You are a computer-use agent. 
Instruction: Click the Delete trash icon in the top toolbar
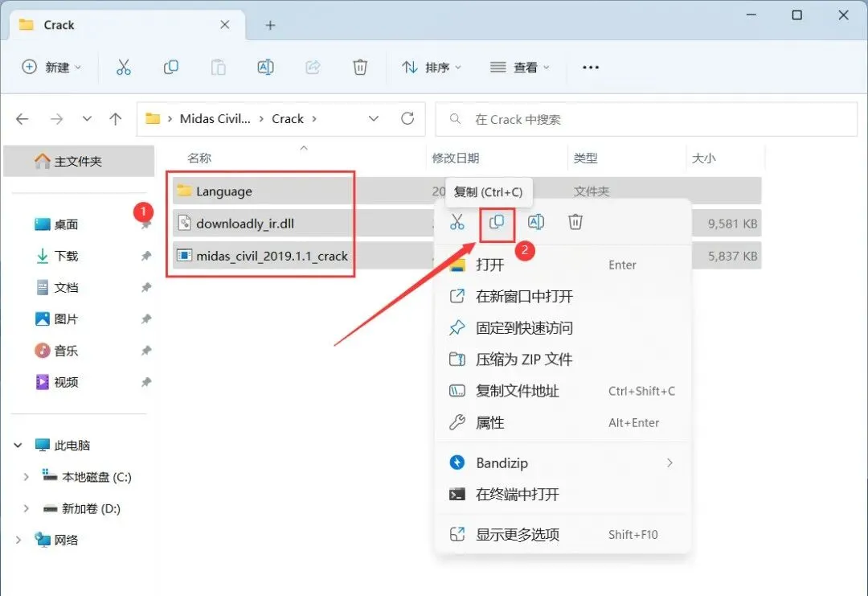click(360, 67)
